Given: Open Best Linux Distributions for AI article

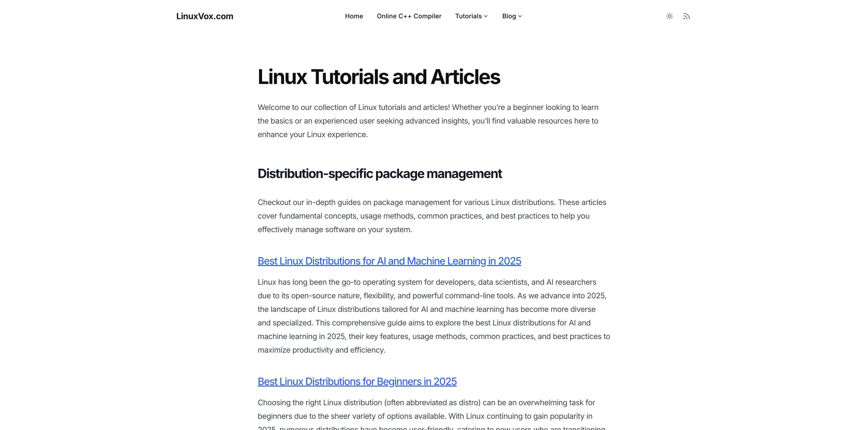Looking at the screenshot, I should click(389, 261).
